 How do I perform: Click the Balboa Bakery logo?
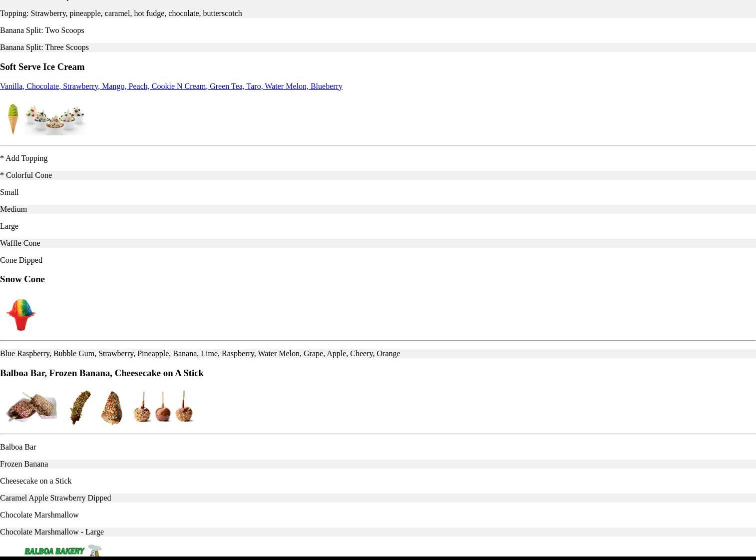[62, 550]
